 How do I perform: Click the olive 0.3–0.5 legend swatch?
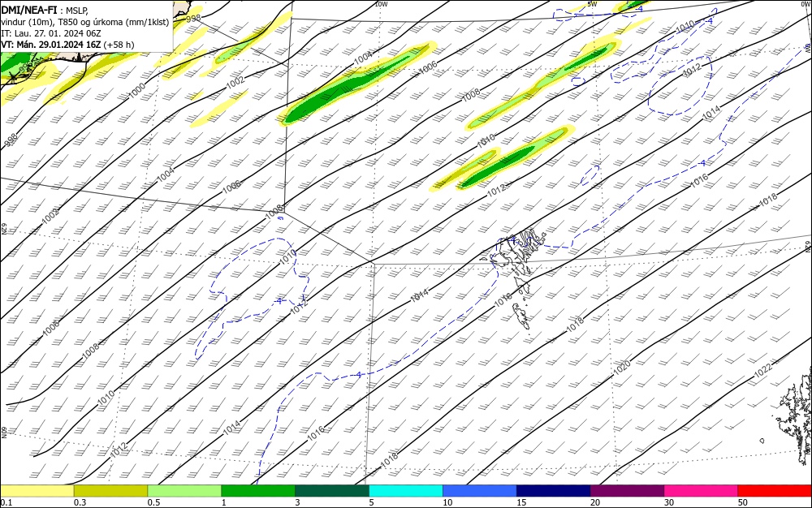pyautogui.click(x=110, y=491)
